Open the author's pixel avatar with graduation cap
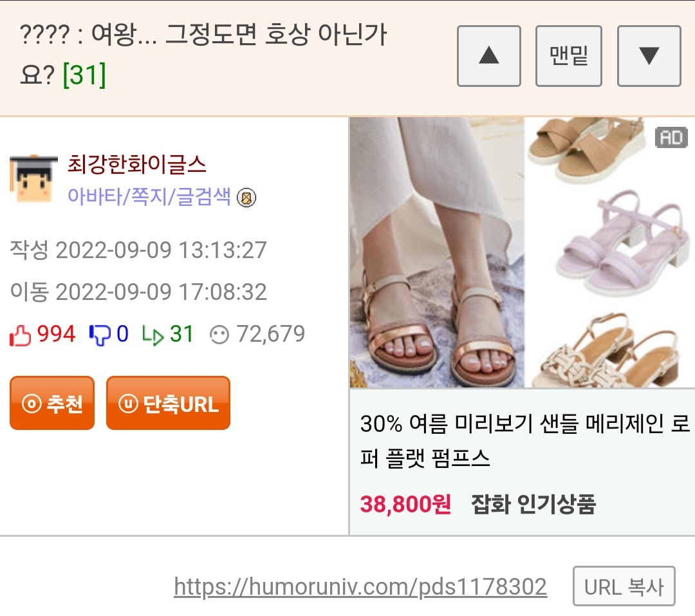Viewport: 695px width, 616px height. [x=33, y=179]
